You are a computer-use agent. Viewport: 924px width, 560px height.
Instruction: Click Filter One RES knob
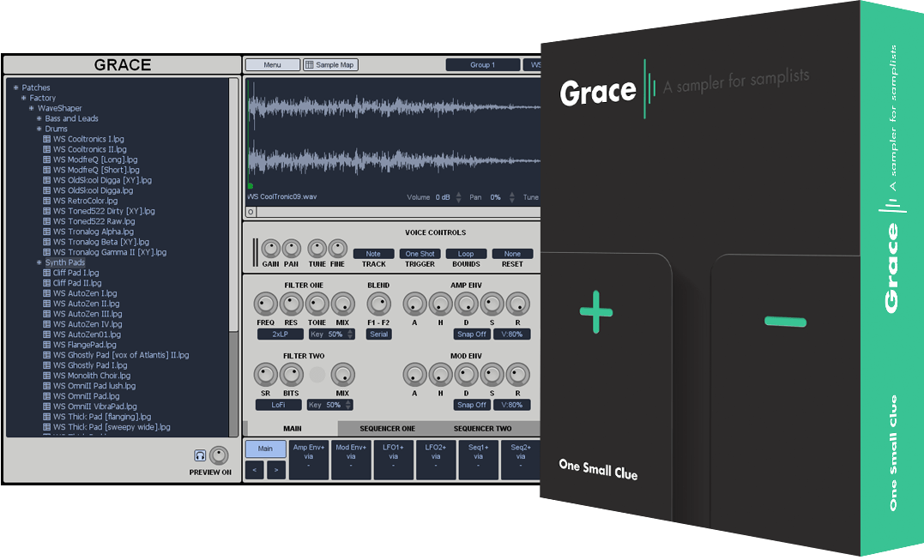[x=291, y=304]
